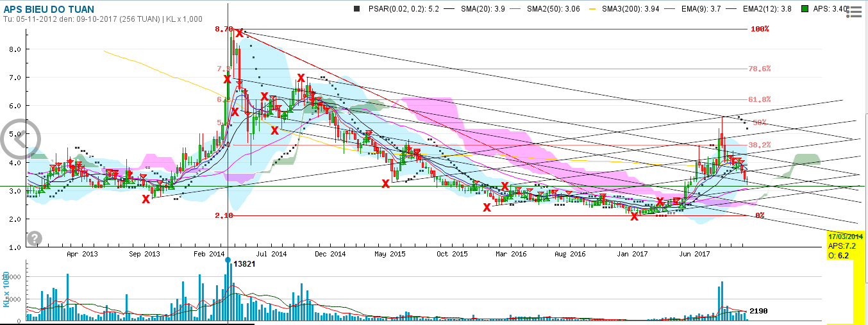Click the chart title APS BIEU DO TUAN
Screen dimensions: 868x325
click(x=48, y=9)
